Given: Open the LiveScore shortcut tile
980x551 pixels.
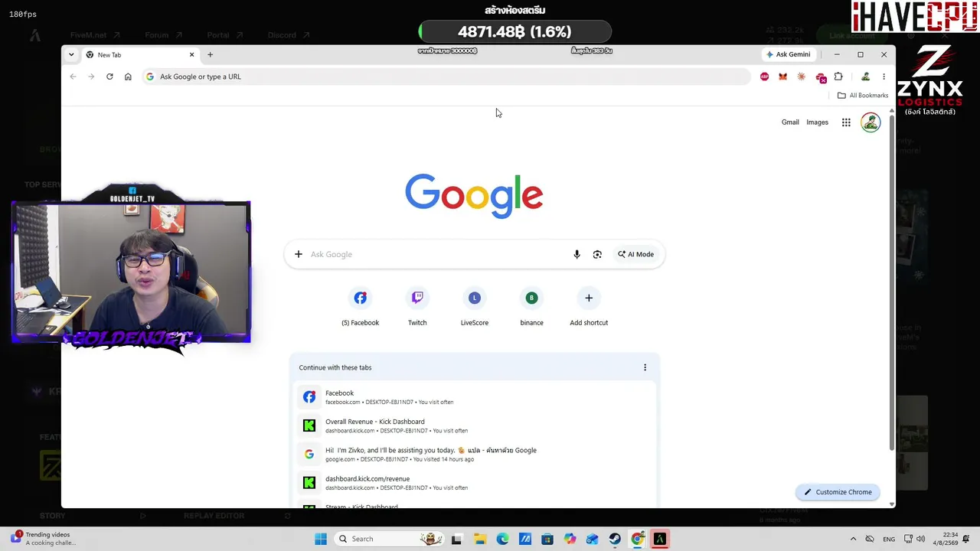Looking at the screenshot, I should point(475,307).
